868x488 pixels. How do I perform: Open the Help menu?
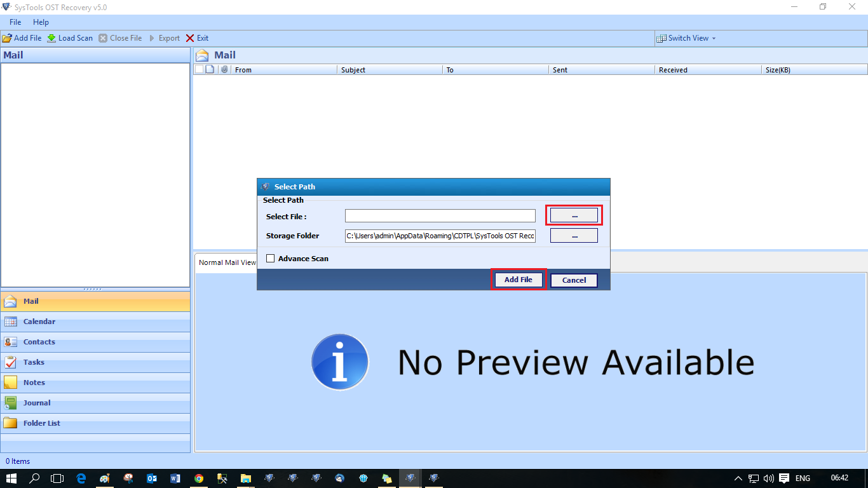click(x=41, y=22)
